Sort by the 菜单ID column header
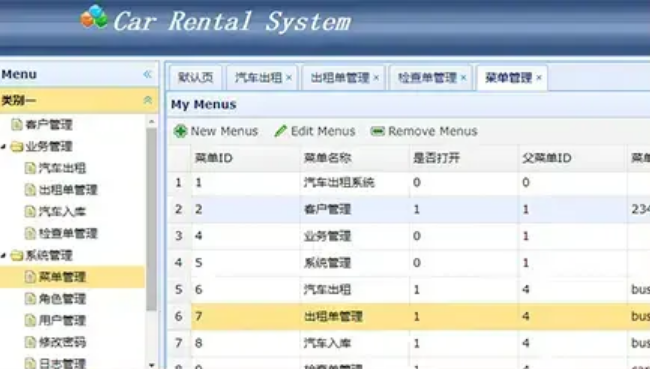 [245, 158]
